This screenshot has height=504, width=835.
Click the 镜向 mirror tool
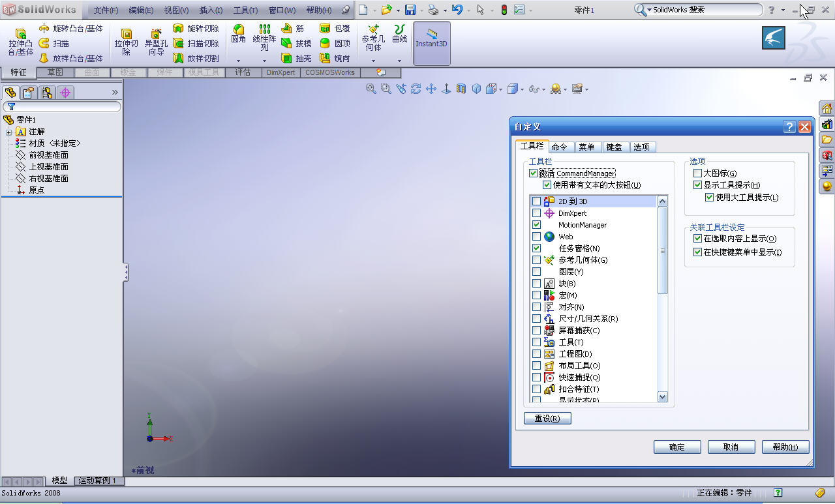(335, 59)
